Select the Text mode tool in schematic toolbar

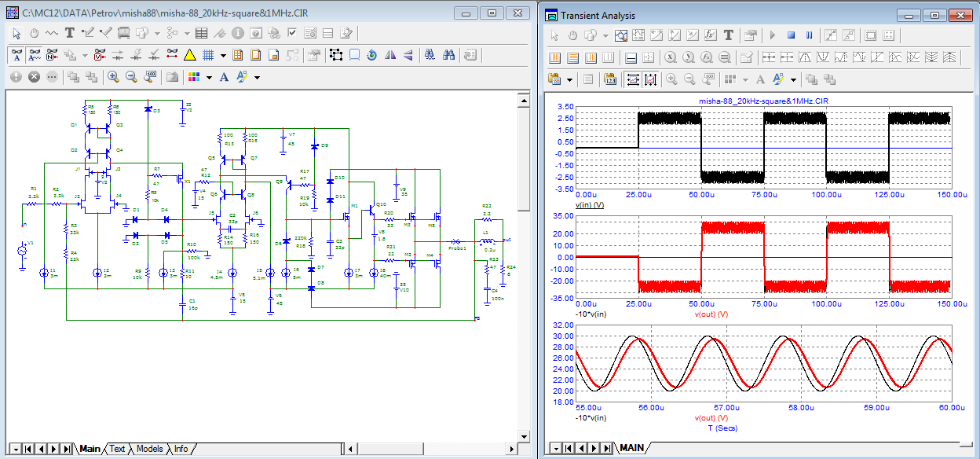point(69,33)
